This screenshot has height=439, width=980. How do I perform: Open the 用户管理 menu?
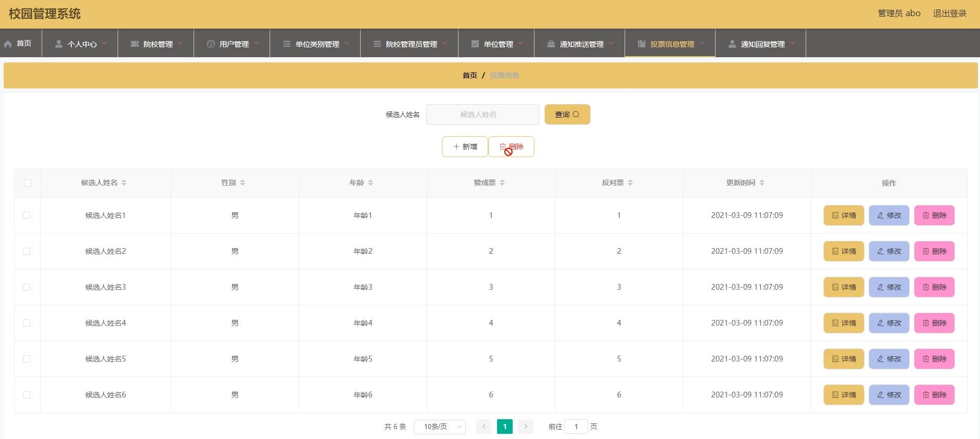[232, 43]
